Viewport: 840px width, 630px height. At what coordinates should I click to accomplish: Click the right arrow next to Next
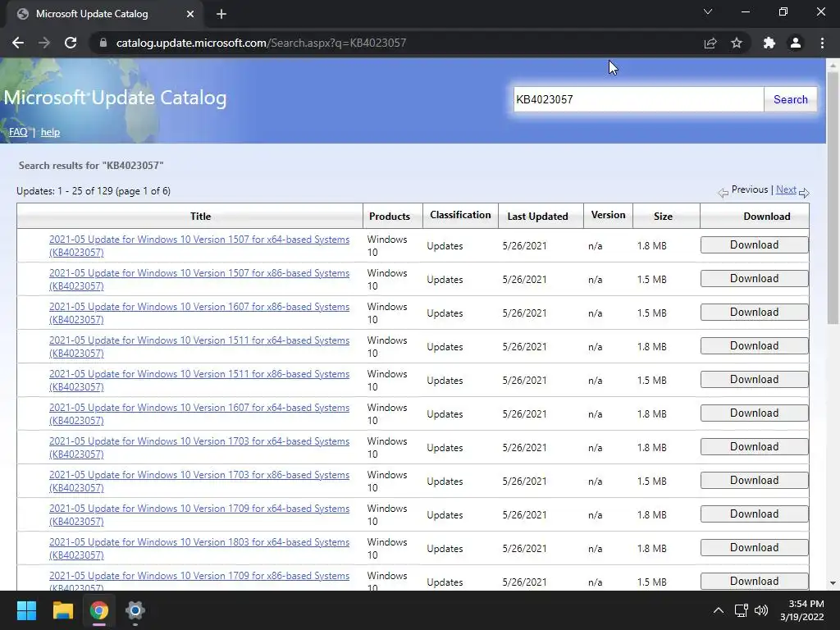click(804, 192)
